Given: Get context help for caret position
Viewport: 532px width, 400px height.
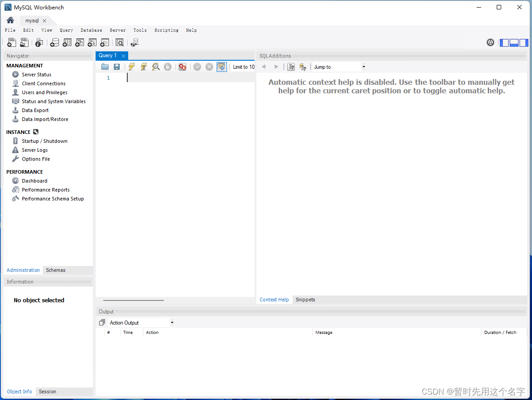Looking at the screenshot, I should (x=291, y=67).
